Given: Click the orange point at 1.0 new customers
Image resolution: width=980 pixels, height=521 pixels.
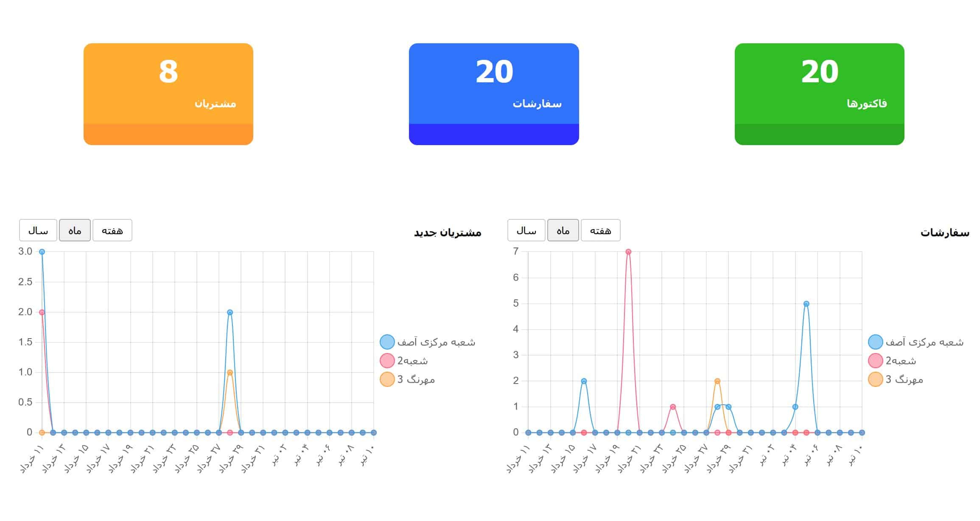Looking at the screenshot, I should 230,373.
